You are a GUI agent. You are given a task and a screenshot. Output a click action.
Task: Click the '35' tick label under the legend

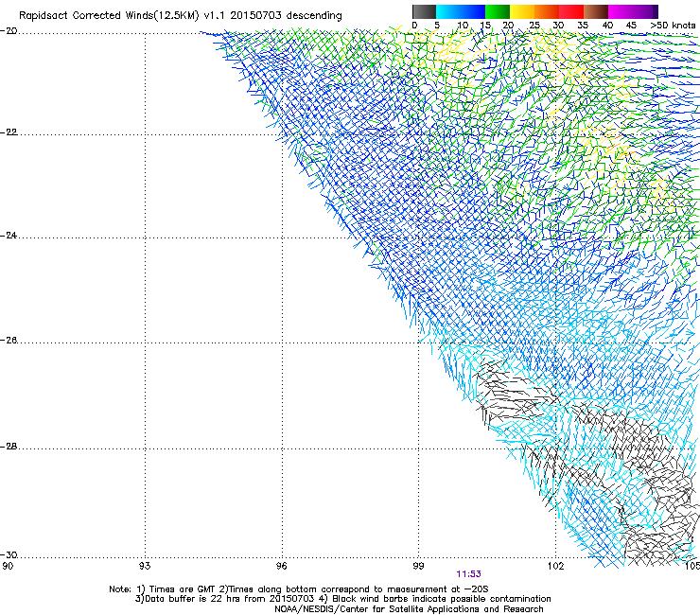tap(583, 26)
